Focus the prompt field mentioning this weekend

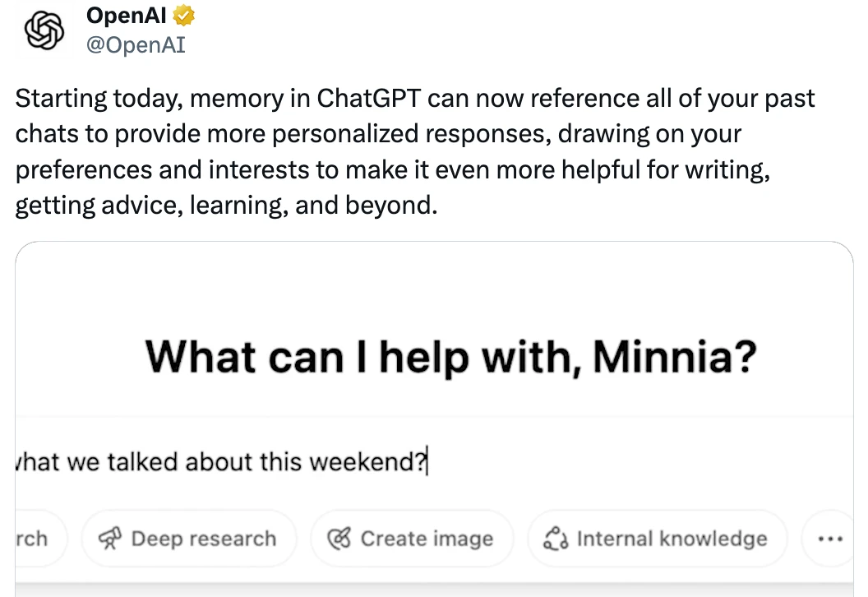[x=434, y=461]
